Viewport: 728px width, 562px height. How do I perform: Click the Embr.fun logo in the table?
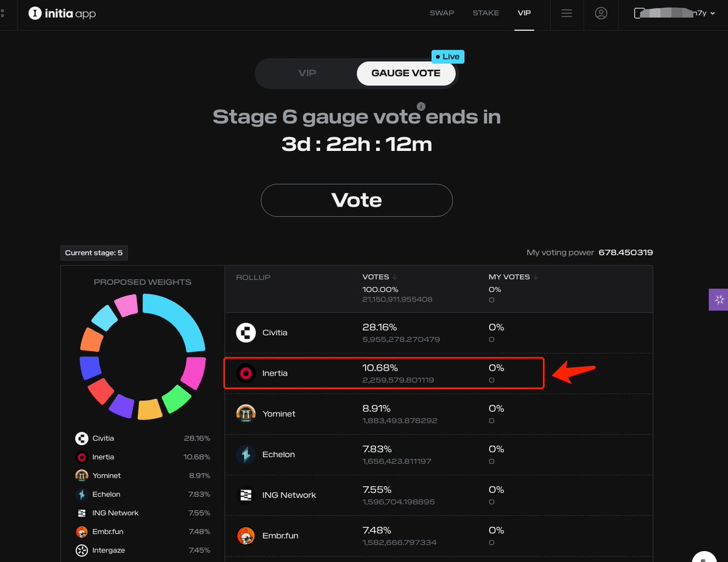click(x=246, y=535)
